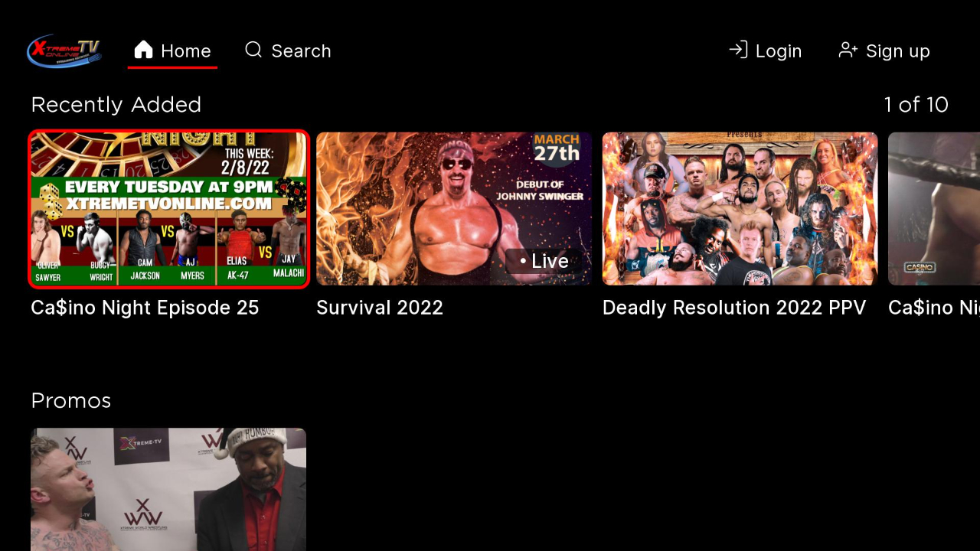This screenshot has width=980, height=551.
Task: Click the magnifying glass search icon
Action: coord(253,50)
